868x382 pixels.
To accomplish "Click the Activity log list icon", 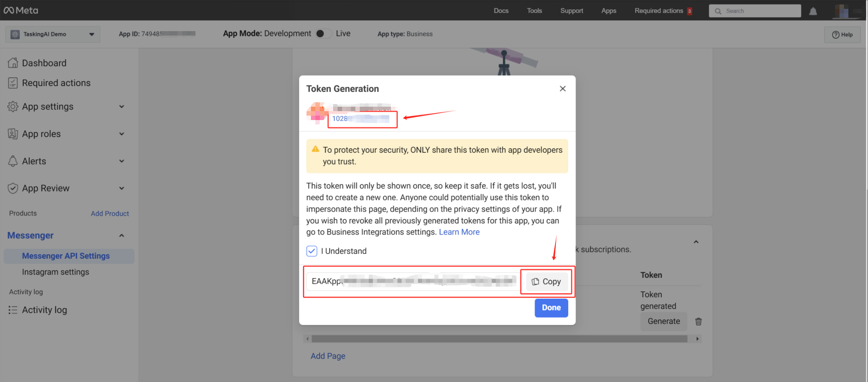I will (13, 310).
